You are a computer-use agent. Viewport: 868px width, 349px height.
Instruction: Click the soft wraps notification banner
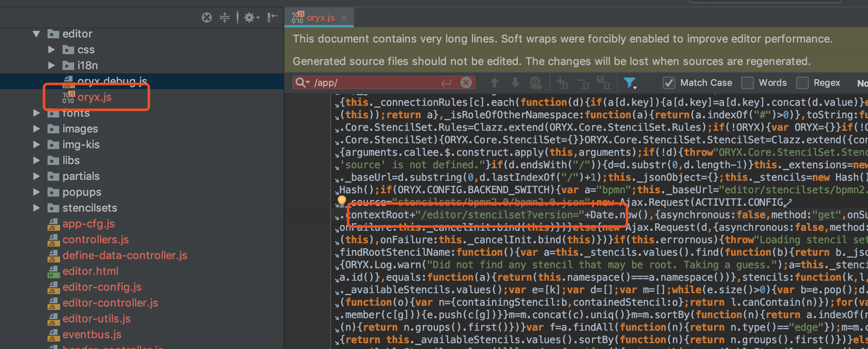click(576, 39)
